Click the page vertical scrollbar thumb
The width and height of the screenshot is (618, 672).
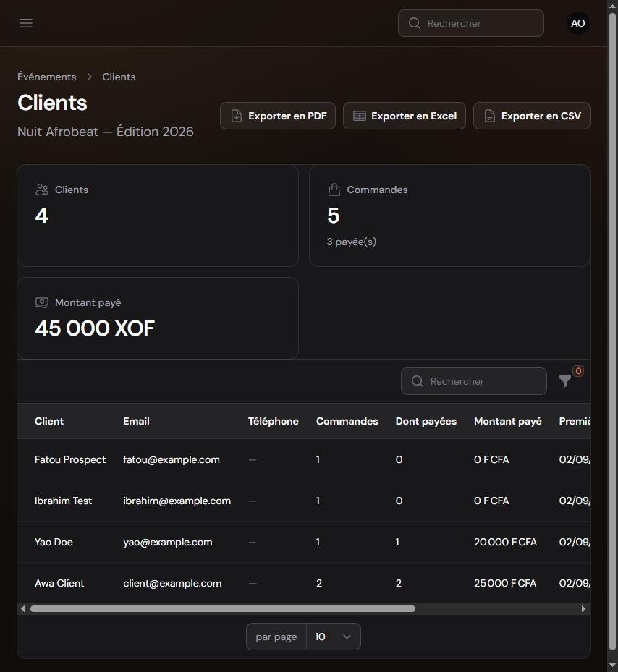click(x=612, y=332)
